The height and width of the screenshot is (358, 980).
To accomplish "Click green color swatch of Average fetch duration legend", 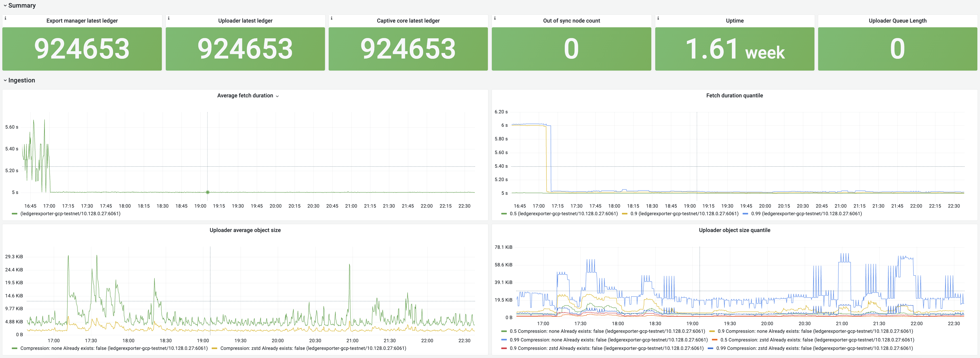I will point(14,214).
